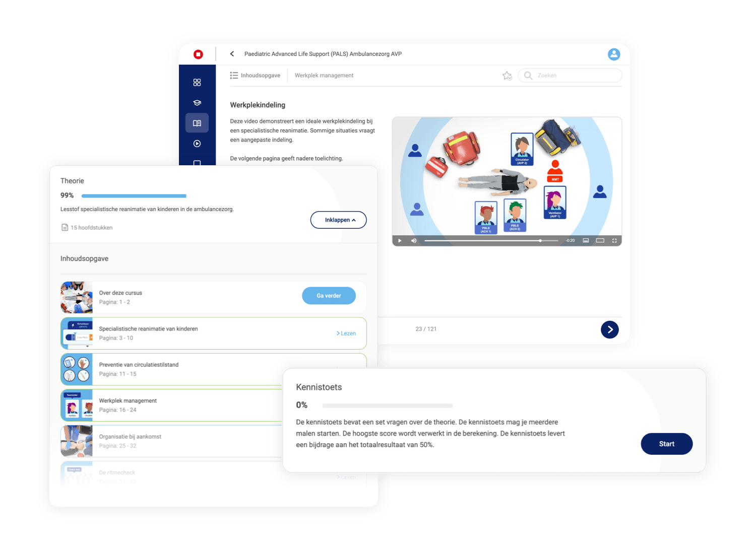This screenshot has width=756, height=544.
Task: Click the Werkplekindeling heading
Action: (x=258, y=105)
